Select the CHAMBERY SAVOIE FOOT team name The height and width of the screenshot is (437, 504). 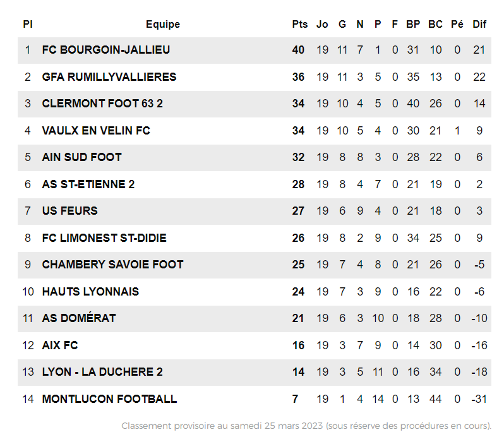[112, 265]
